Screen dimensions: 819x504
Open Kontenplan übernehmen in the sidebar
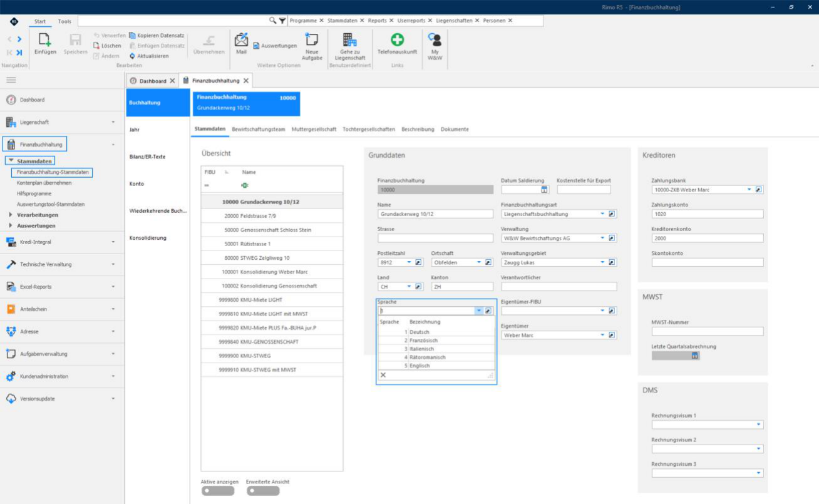(44, 183)
